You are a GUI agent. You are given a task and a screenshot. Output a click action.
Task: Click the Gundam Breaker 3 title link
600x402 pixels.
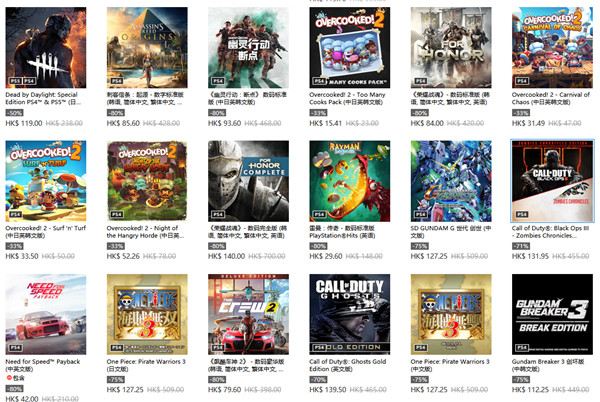point(548,365)
